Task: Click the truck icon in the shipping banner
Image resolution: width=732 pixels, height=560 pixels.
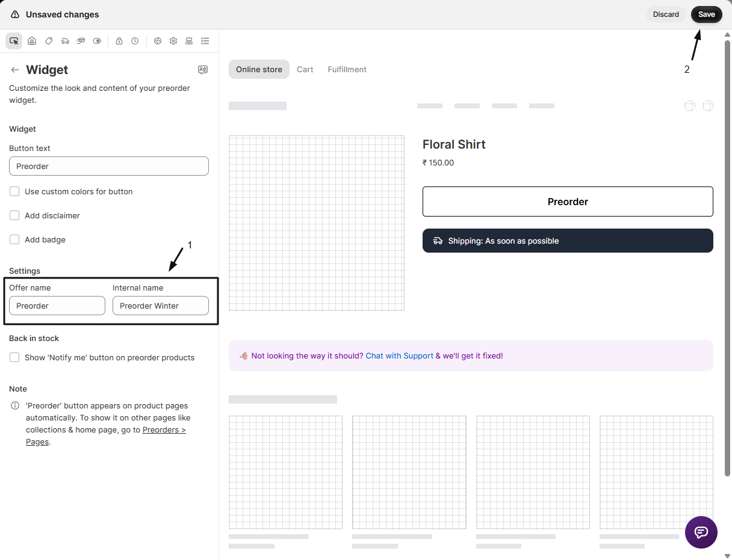Action: (438, 241)
